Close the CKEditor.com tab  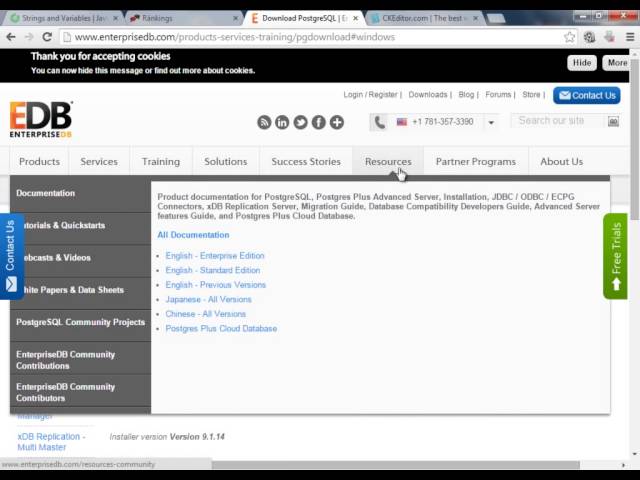pos(476,18)
